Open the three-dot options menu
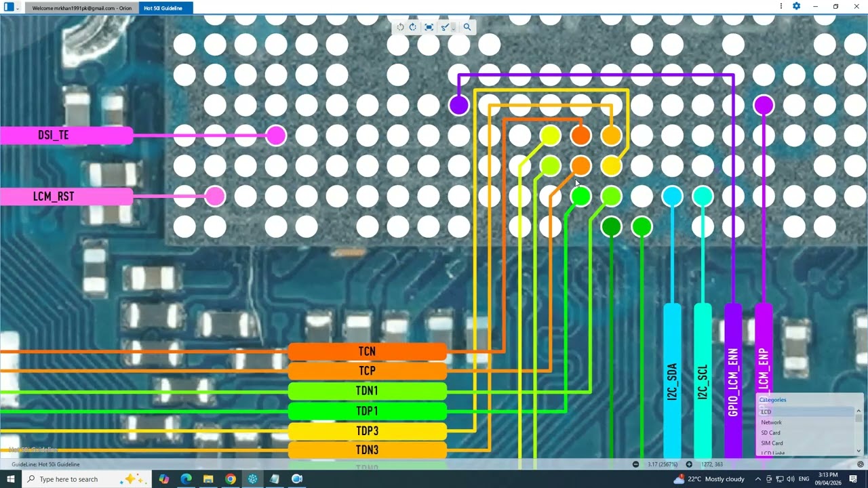Image resolution: width=868 pixels, height=488 pixels. [x=782, y=7]
